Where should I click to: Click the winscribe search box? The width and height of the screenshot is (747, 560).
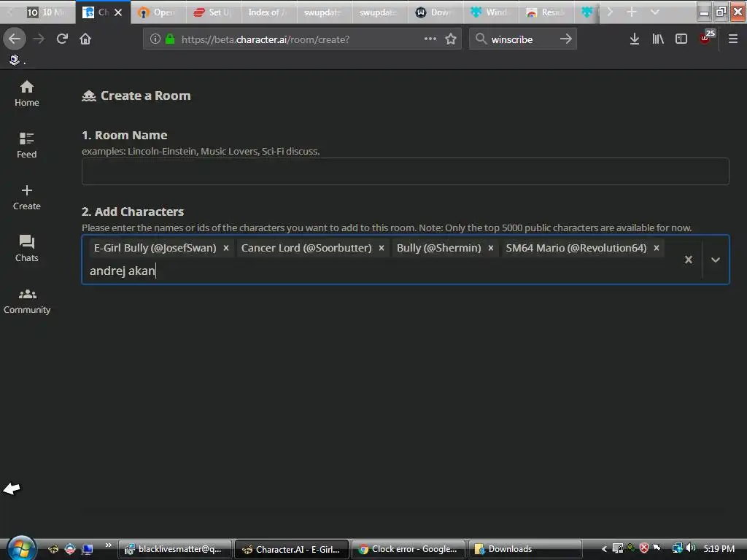tap(522, 39)
